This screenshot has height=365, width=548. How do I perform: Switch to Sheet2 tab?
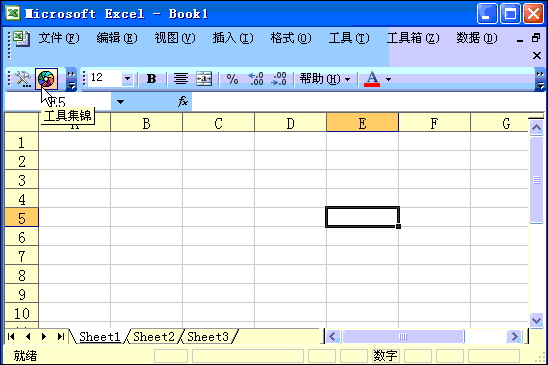[x=154, y=336]
